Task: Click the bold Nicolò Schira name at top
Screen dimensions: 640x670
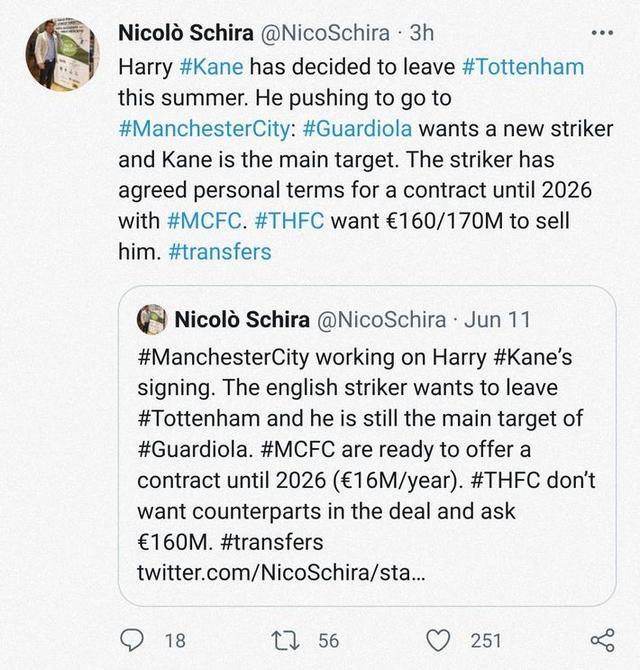Action: point(186,32)
